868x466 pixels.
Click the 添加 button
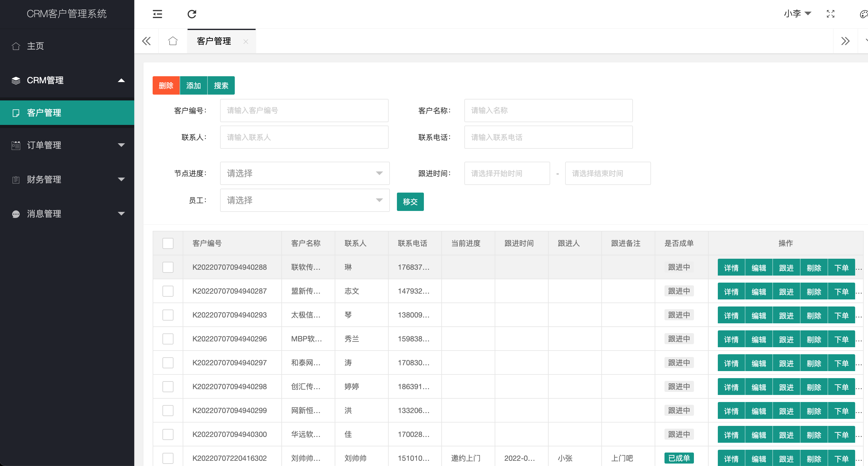194,85
